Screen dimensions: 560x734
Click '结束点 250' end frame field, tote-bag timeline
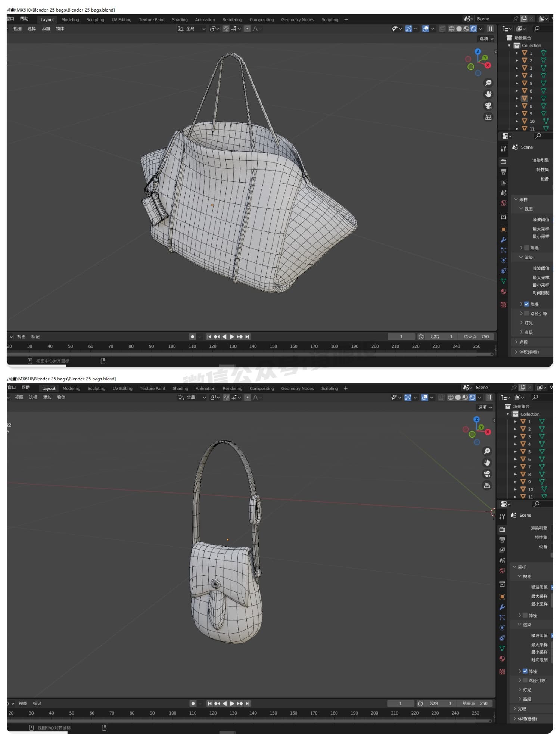(476, 336)
